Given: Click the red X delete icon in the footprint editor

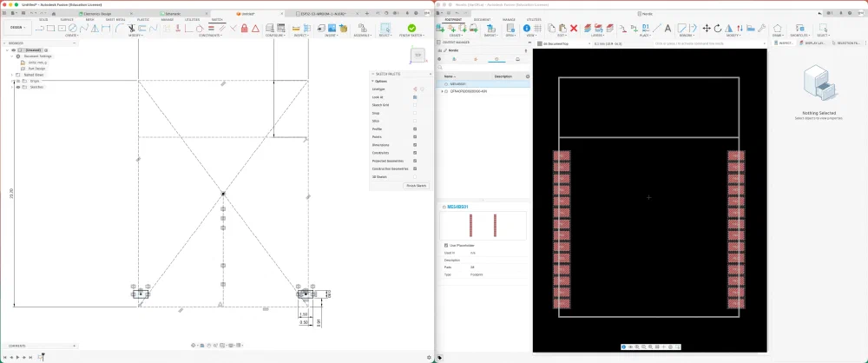Looking at the screenshot, I should pos(574,28).
